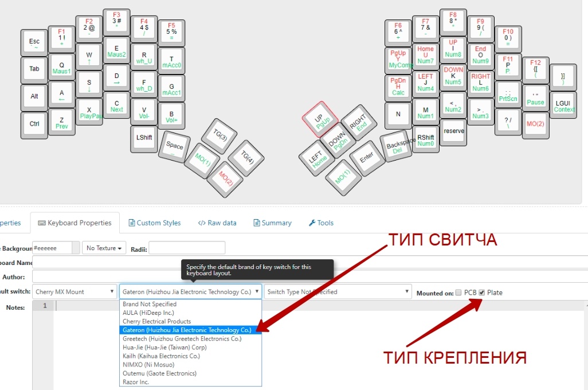Select the Esc key on the layout
Image resolution: width=588 pixels, height=390 pixels.
34,42
